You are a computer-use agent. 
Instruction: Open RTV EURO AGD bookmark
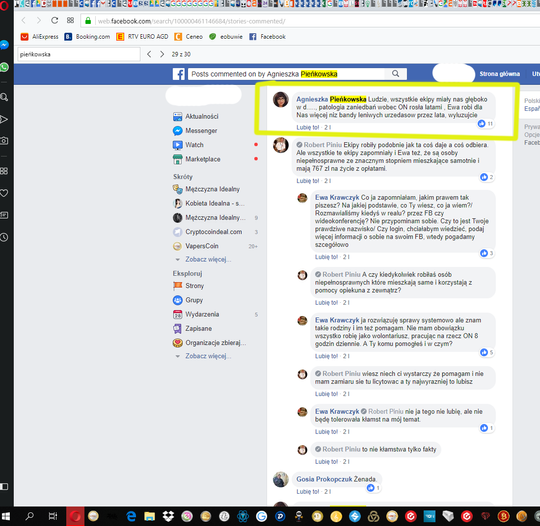(142, 37)
